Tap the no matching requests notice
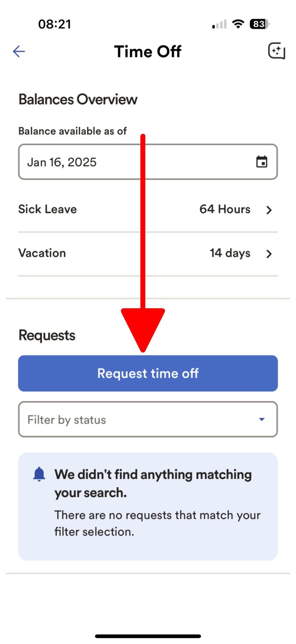 point(148,506)
